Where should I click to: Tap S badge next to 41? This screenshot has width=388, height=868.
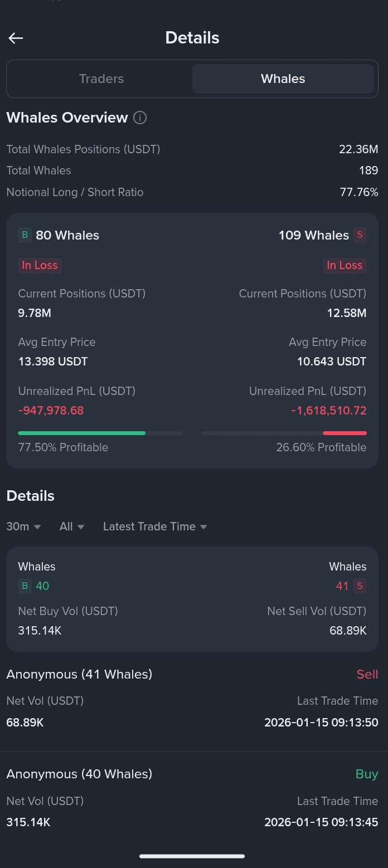tap(360, 586)
